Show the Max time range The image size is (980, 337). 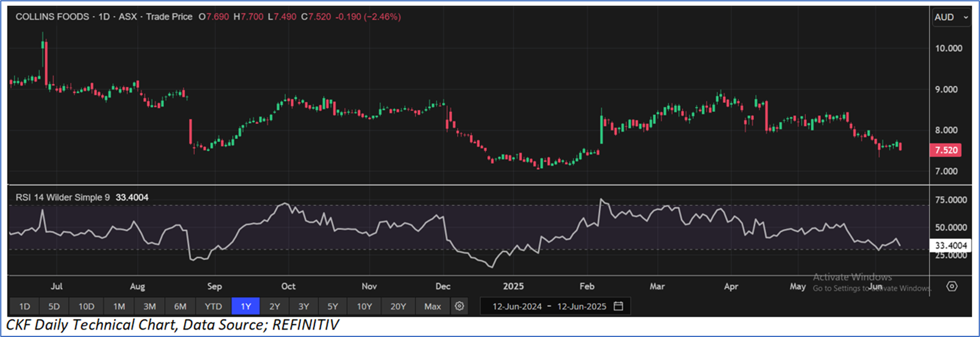point(432,306)
